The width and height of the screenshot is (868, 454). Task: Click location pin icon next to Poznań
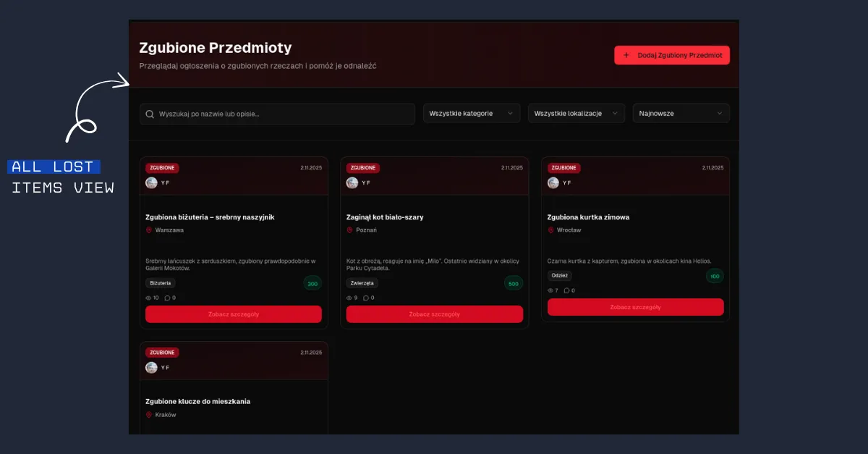coord(350,230)
